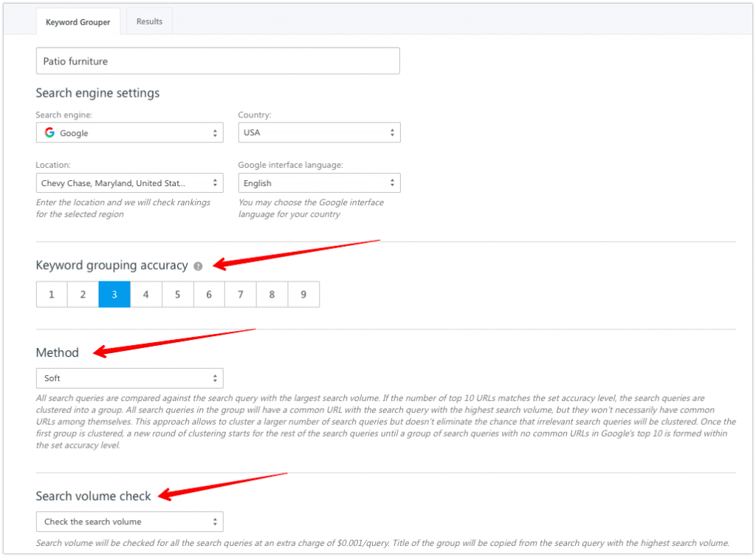Click the 'You may choose the Google interface' hint
This screenshot has height=557, width=756.
(x=311, y=208)
